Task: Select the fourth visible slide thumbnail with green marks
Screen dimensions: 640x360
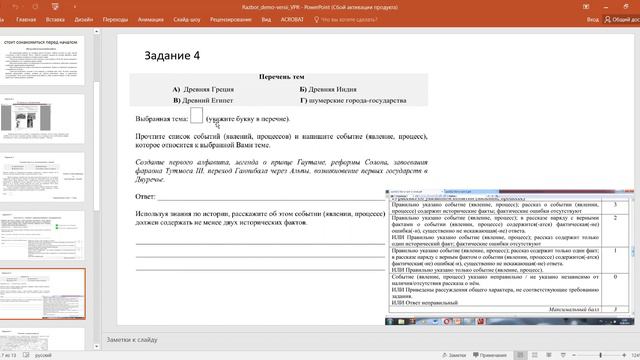Action: click(x=42, y=236)
